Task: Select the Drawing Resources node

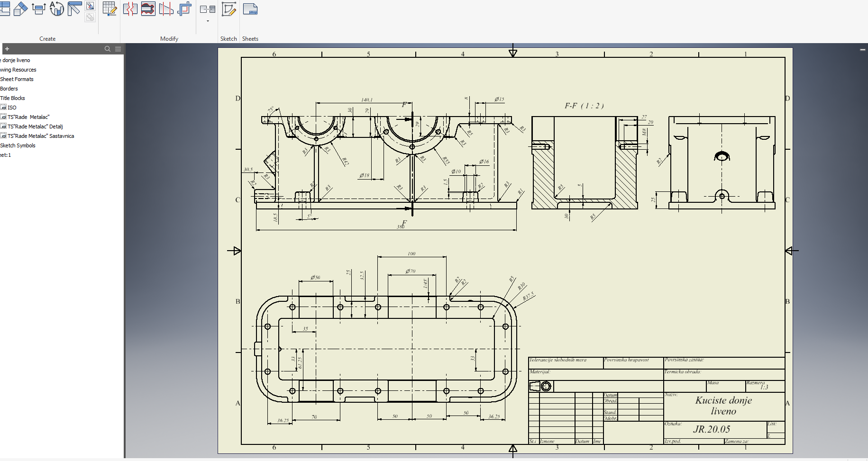Action: (18, 70)
